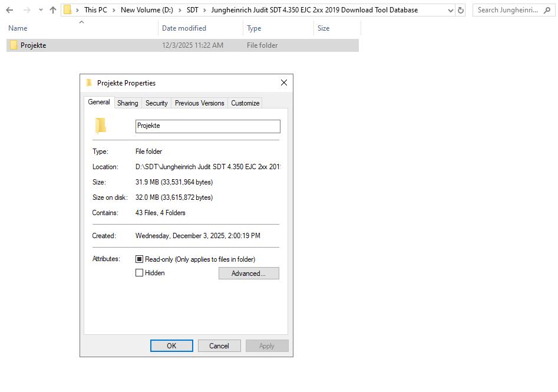Open the address bar dropdown chevron

point(451,9)
